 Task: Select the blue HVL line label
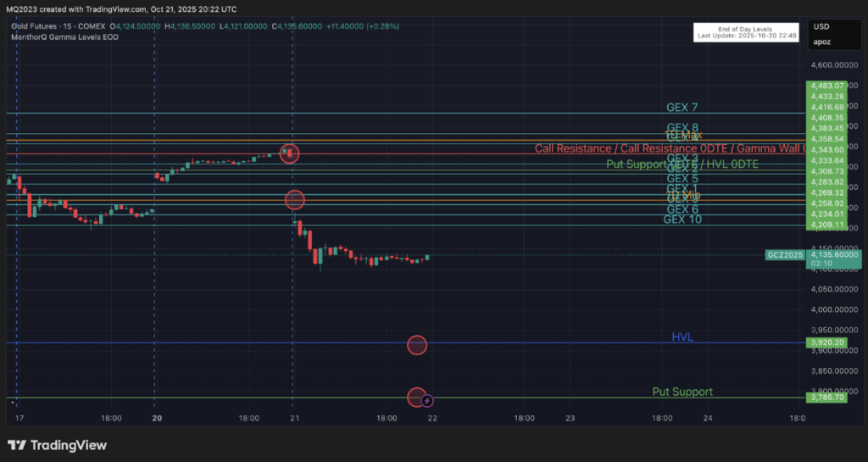(682, 337)
